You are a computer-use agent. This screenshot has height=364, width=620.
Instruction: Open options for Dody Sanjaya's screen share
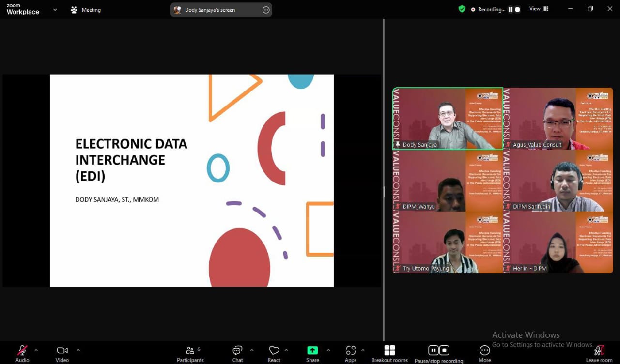click(x=266, y=10)
